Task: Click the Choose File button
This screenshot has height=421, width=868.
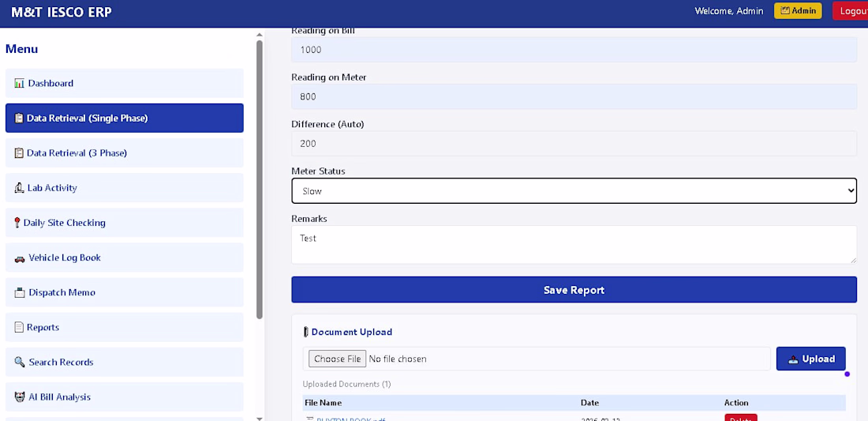Action: 337,359
